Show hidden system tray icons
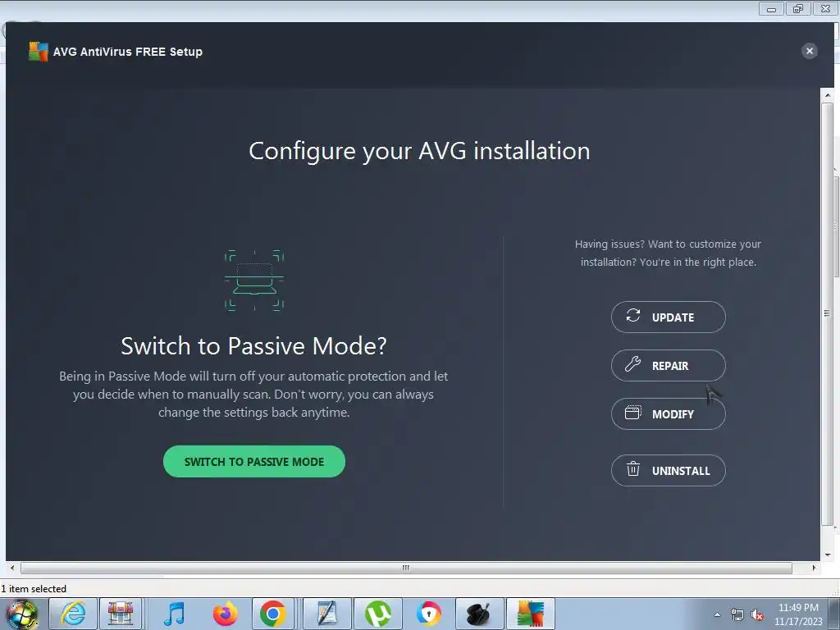Image resolution: width=840 pixels, height=630 pixels. tap(717, 615)
